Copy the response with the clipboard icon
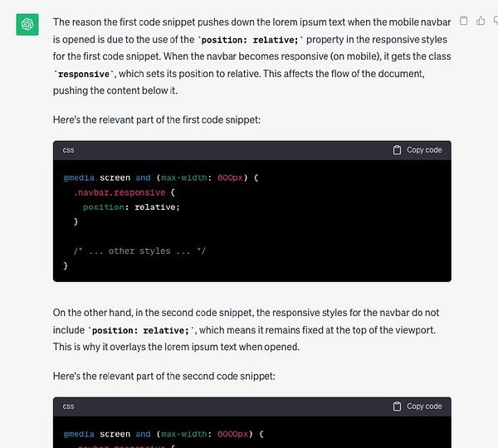 pos(464,21)
